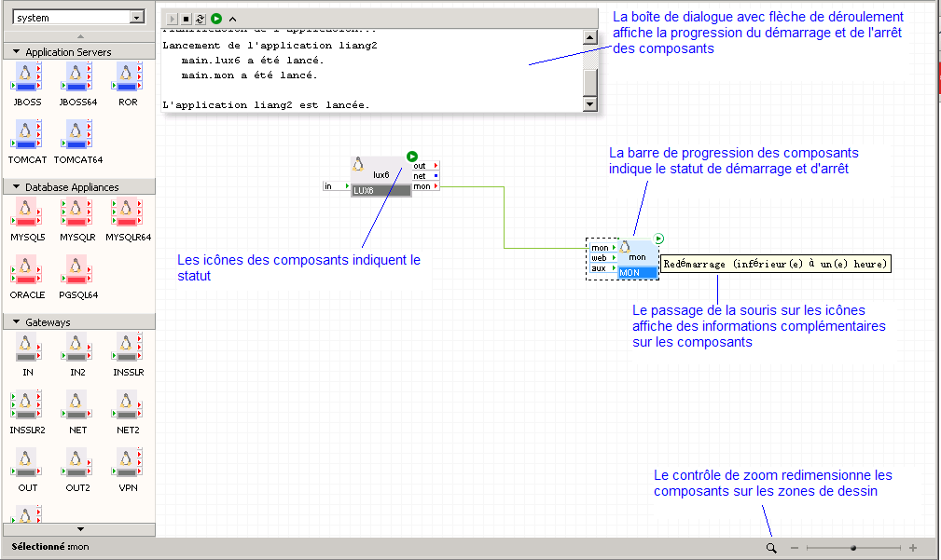Choose the INSSLR2 gateway icon
This screenshot has height=560, width=941.
pos(26,404)
